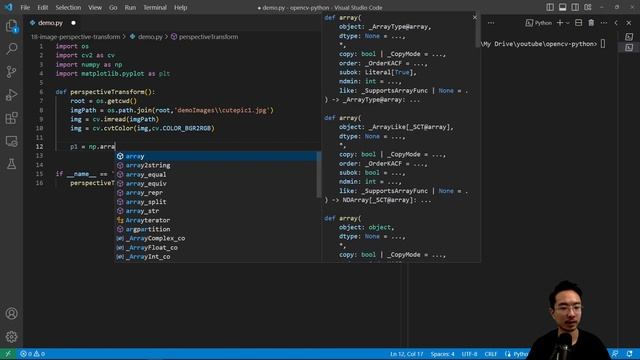Change indentation via Spaces: 4
The height and width of the screenshot is (360, 640).
[x=442, y=354]
